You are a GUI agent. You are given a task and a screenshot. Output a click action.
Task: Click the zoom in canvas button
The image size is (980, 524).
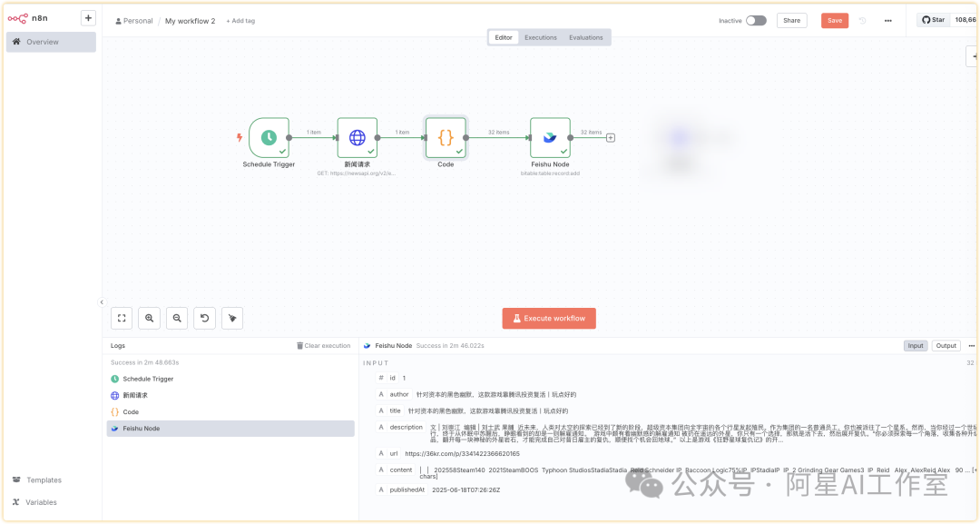(x=150, y=318)
